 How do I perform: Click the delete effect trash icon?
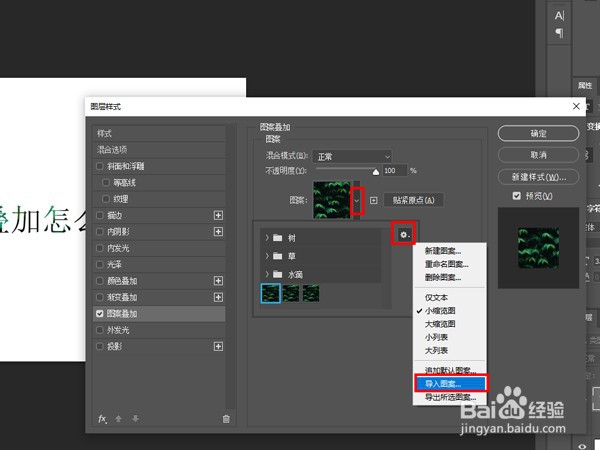coord(226,419)
